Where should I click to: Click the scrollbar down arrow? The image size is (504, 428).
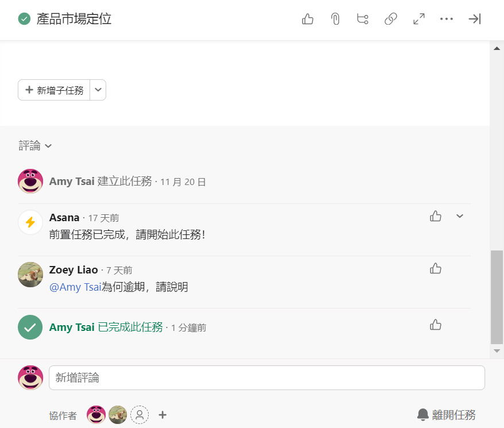(x=497, y=351)
